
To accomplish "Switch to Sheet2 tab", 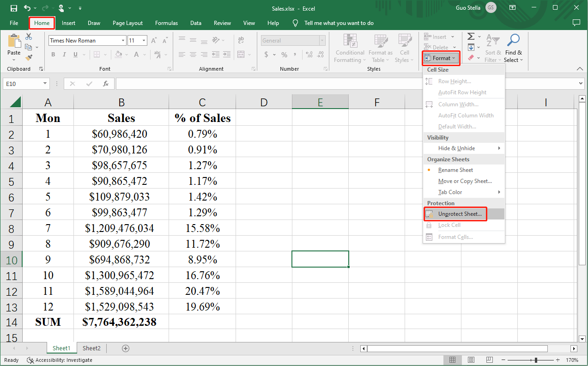I will pos(91,348).
